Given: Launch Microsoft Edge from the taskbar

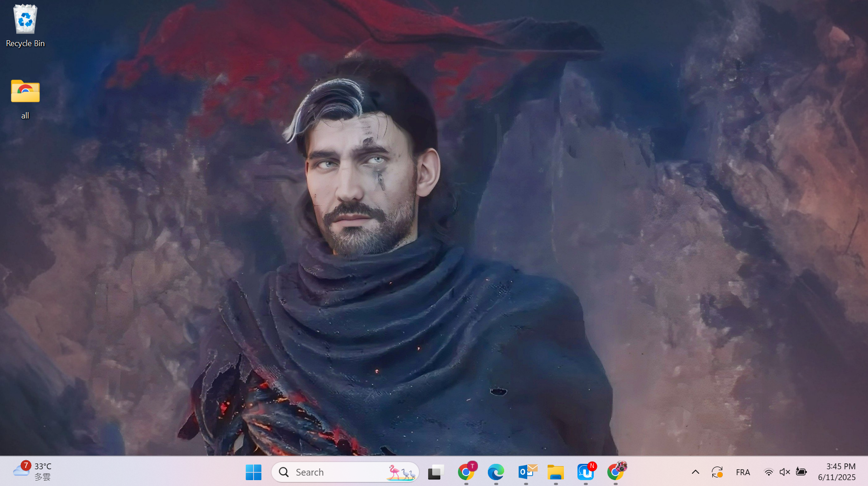Looking at the screenshot, I should tap(496, 472).
